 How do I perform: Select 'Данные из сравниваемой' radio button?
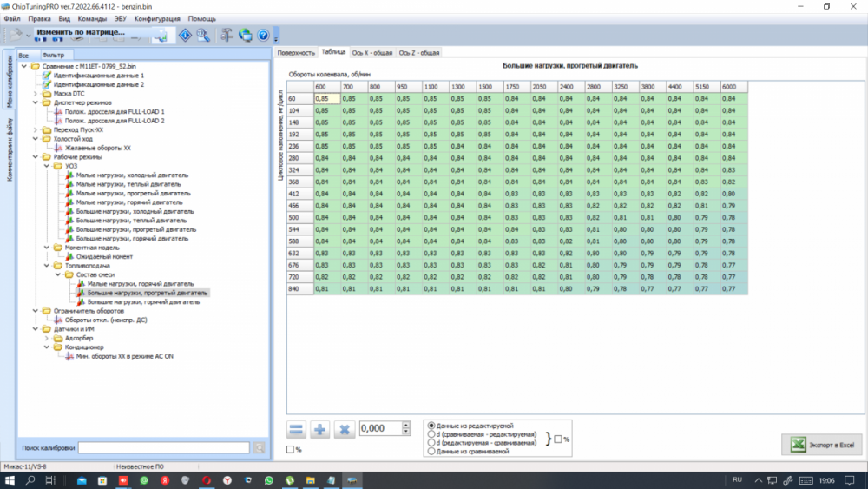(432, 452)
